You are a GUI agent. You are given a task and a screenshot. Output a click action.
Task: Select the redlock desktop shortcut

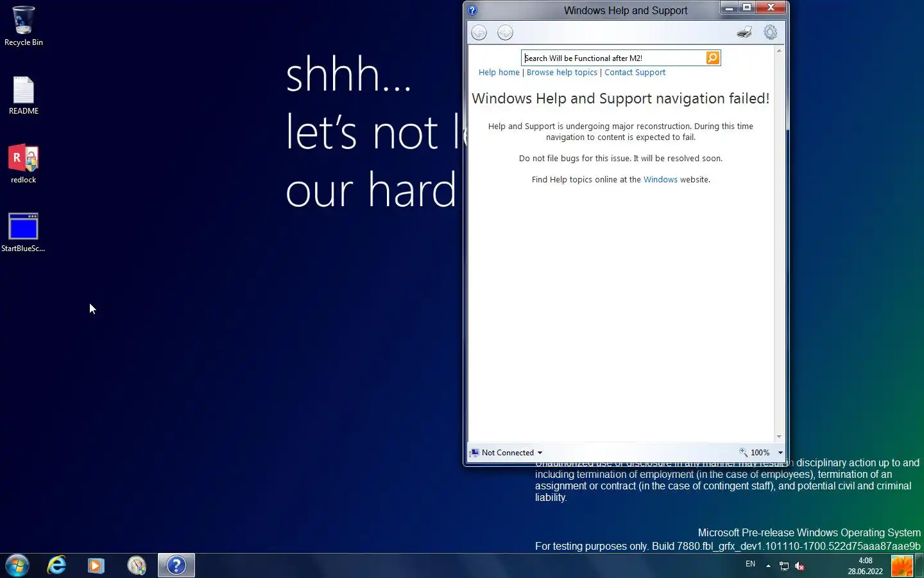pos(24,164)
